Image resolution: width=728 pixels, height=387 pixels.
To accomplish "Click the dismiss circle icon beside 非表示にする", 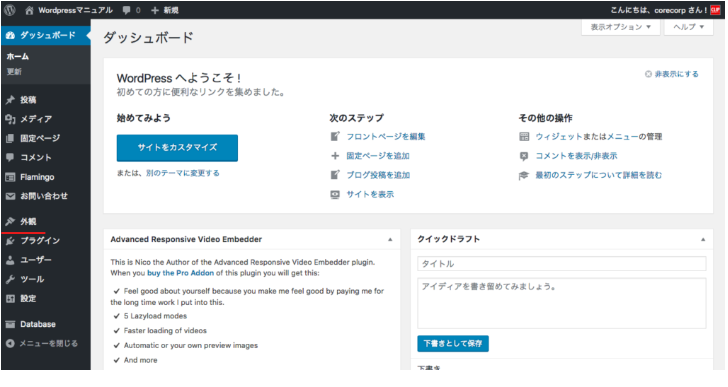I will pyautogui.click(x=648, y=74).
